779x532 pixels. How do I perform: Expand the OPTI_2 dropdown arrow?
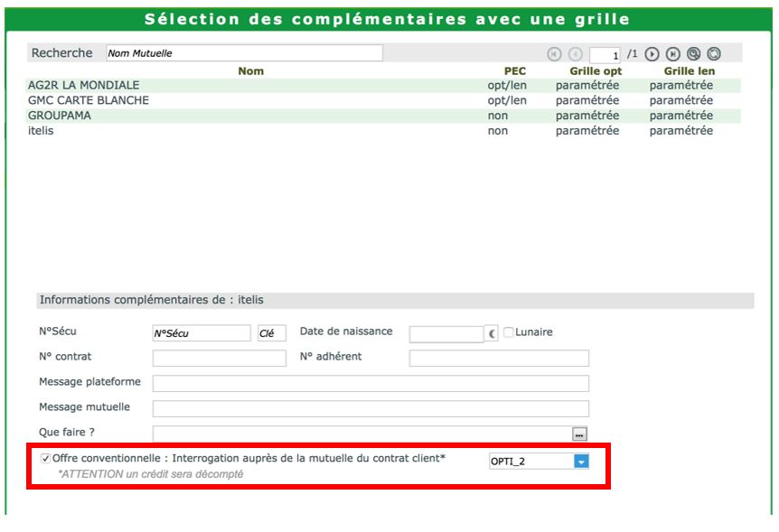pyautogui.click(x=581, y=462)
